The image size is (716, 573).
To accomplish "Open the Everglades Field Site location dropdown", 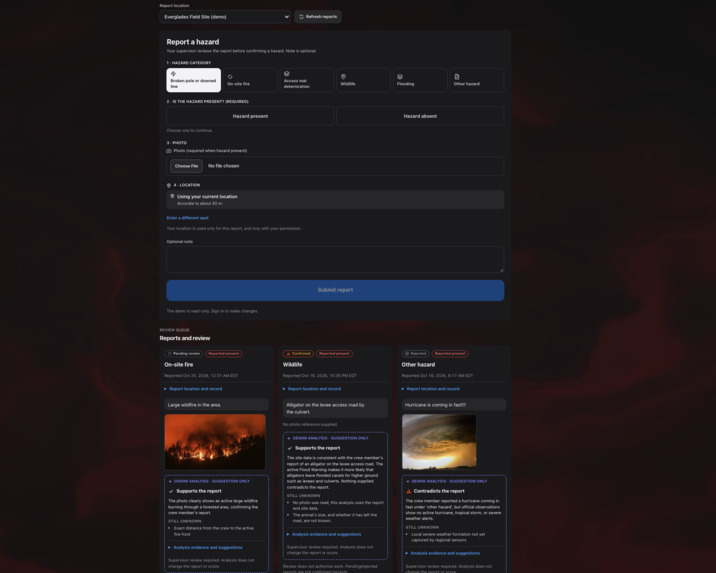I will coord(225,17).
